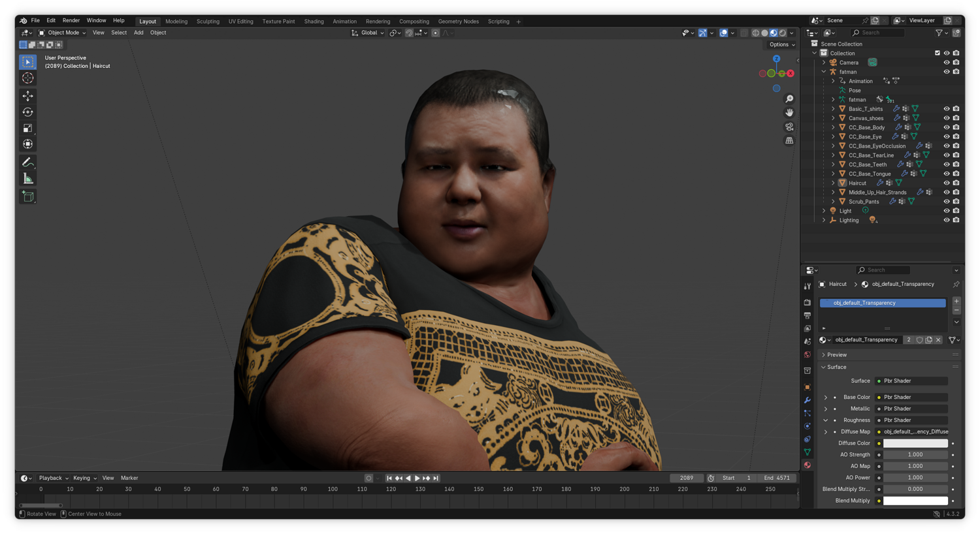Select the Add Cube tool
This screenshot has width=980, height=534.
click(x=27, y=196)
